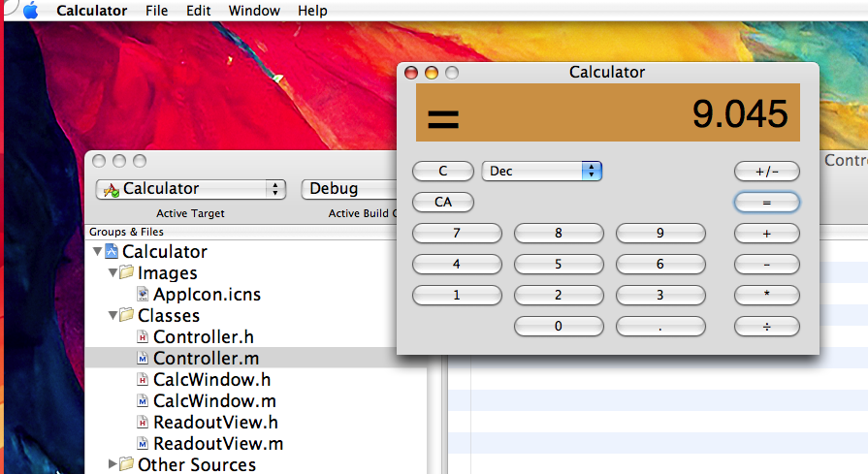Image resolution: width=868 pixels, height=474 pixels.
Task: Click the CalcWindow.h header file icon
Action: 143,379
